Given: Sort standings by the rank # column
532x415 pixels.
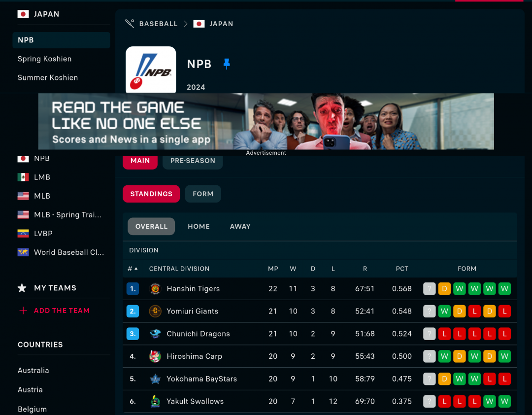Looking at the screenshot, I should click(x=133, y=269).
